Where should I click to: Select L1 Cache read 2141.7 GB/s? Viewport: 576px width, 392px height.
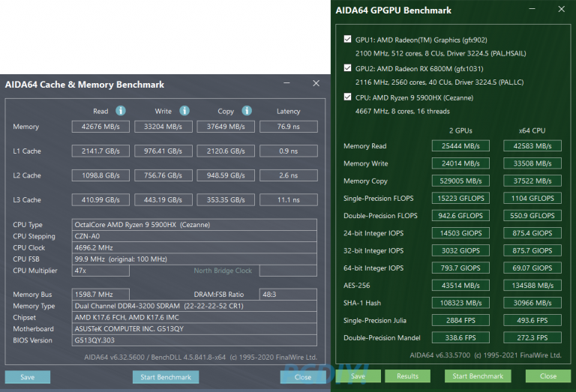100,151
